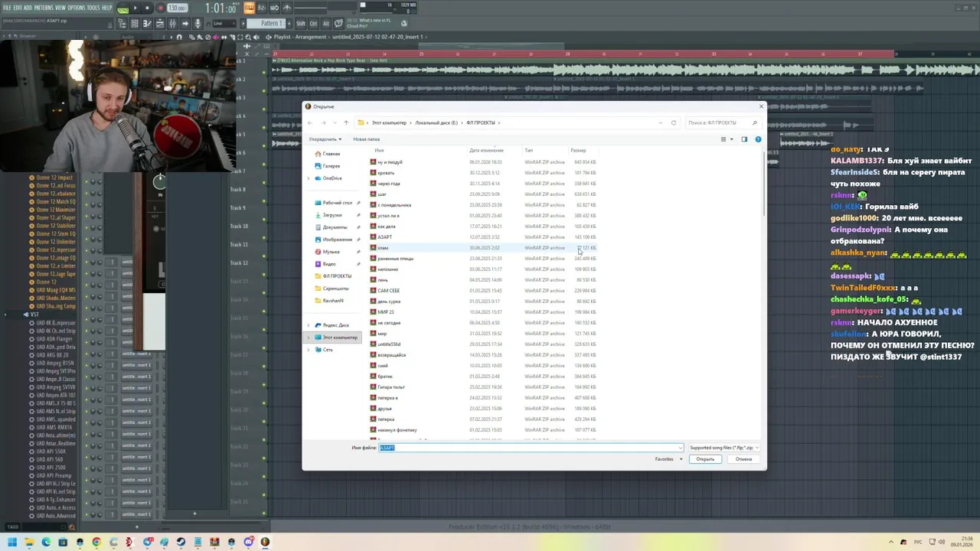Viewport: 980px width, 551px height.
Task: Expand the Сеть tree node
Action: coord(309,350)
